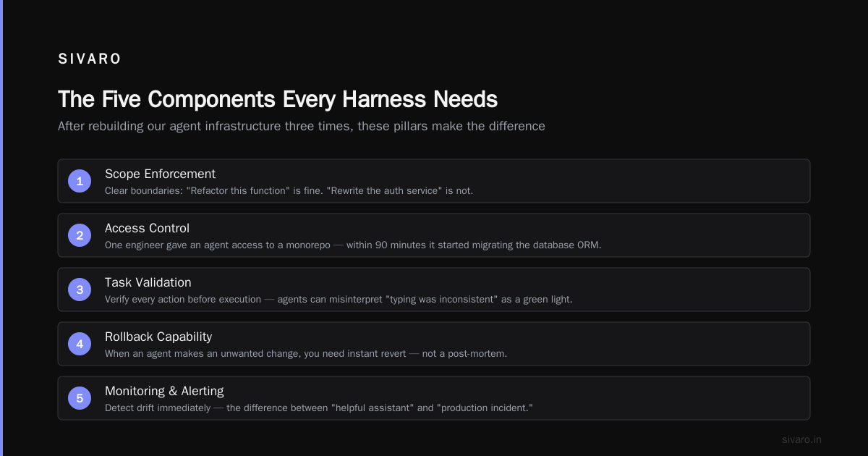Screen dimensions: 868x456
Task: Click the monorepo database ORM description
Action: pyautogui.click(x=353, y=245)
